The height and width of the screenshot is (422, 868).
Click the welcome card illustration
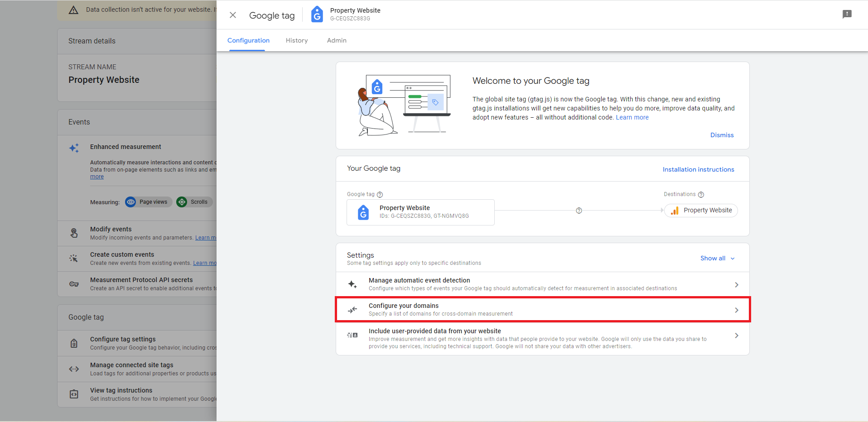404,105
